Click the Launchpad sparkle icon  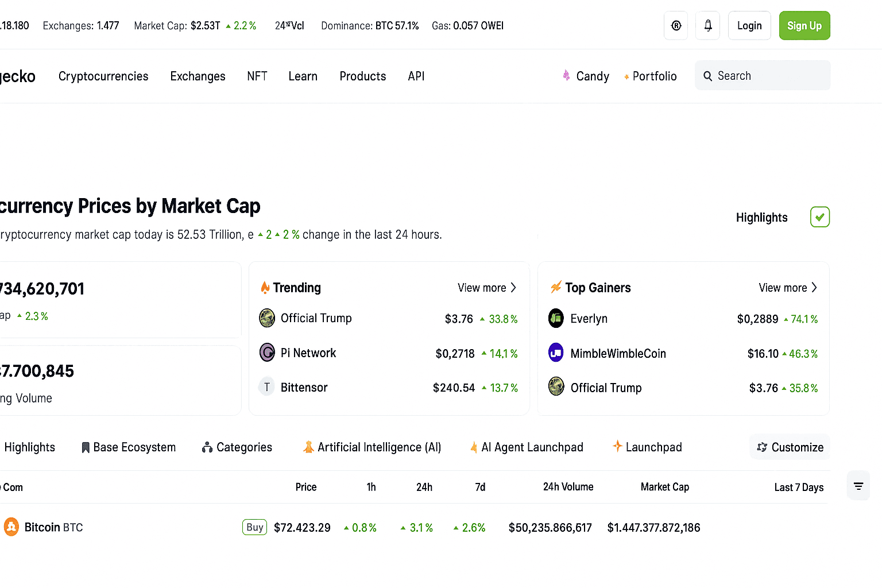[617, 446]
